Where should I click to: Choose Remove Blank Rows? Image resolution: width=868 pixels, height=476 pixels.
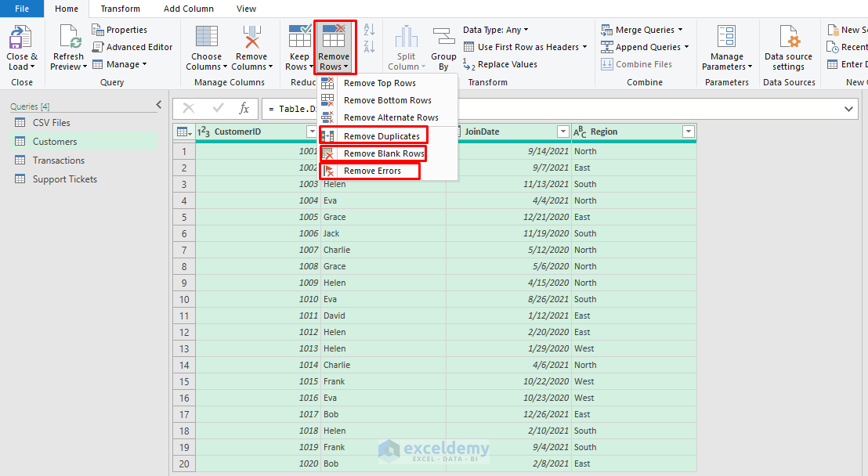[x=388, y=153]
